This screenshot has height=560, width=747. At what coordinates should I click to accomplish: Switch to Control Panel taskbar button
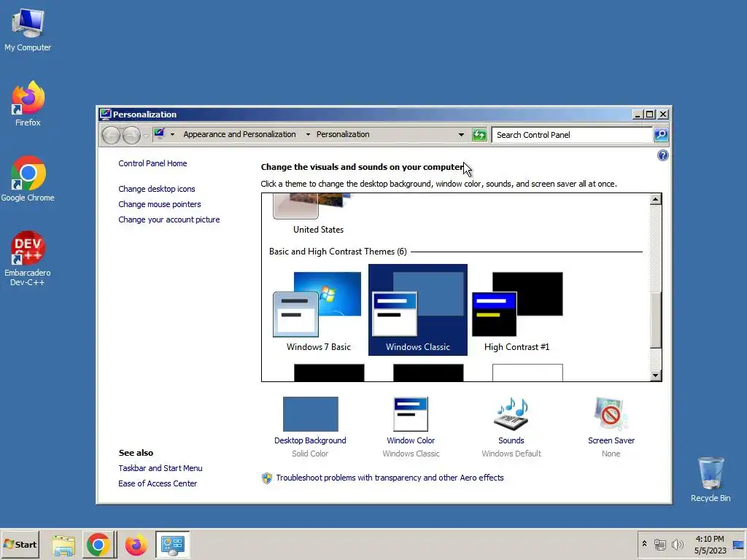point(172,545)
